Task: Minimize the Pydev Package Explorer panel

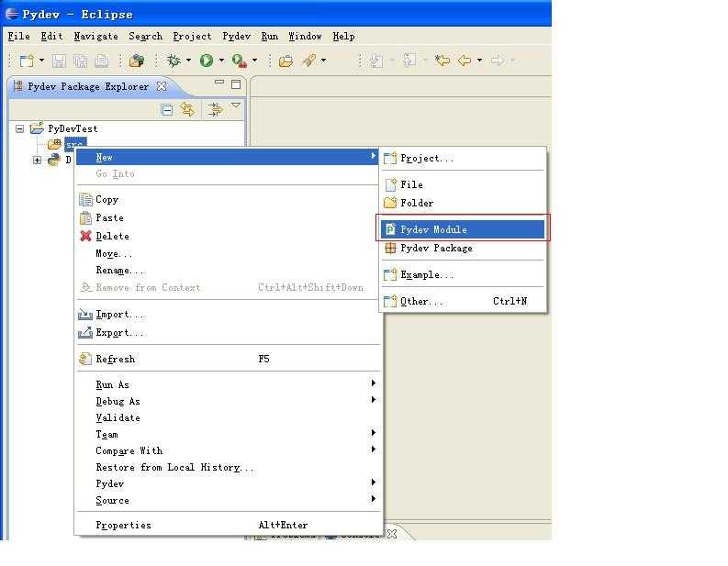Action: [219, 83]
